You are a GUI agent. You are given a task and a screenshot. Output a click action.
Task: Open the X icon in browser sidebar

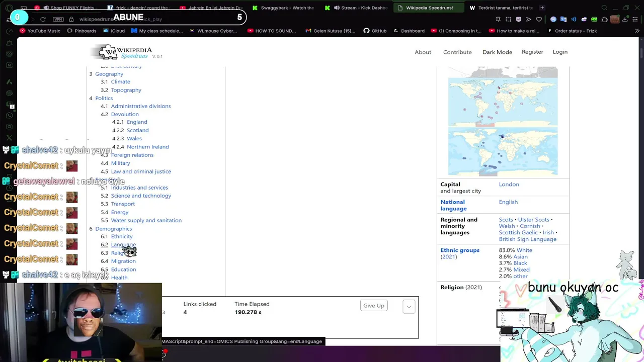click(10, 138)
